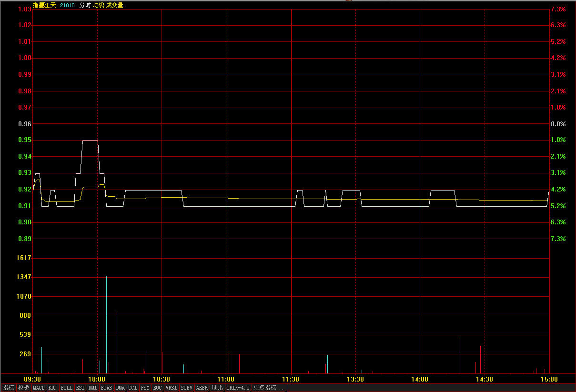This screenshot has width=576, height=392.
Task: Click the 0.89 price axis label
Action: (25, 239)
